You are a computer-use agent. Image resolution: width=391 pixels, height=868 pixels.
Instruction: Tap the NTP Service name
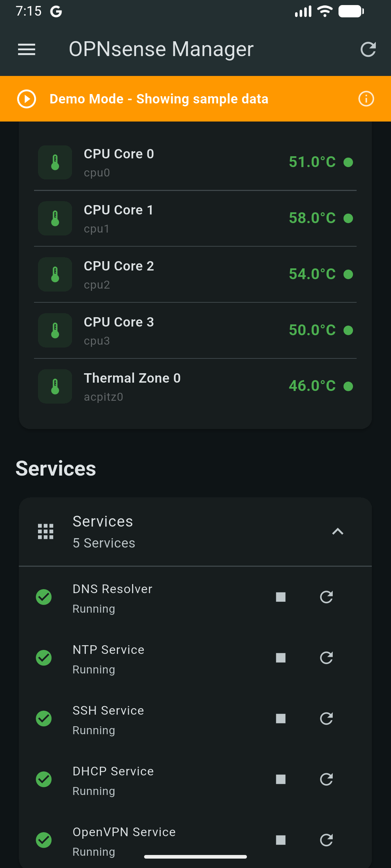pos(108,650)
